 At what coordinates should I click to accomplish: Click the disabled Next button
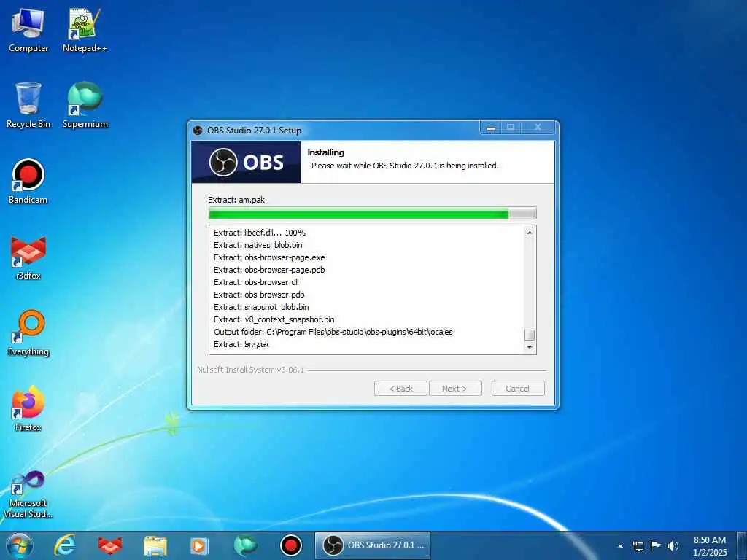pyautogui.click(x=455, y=389)
